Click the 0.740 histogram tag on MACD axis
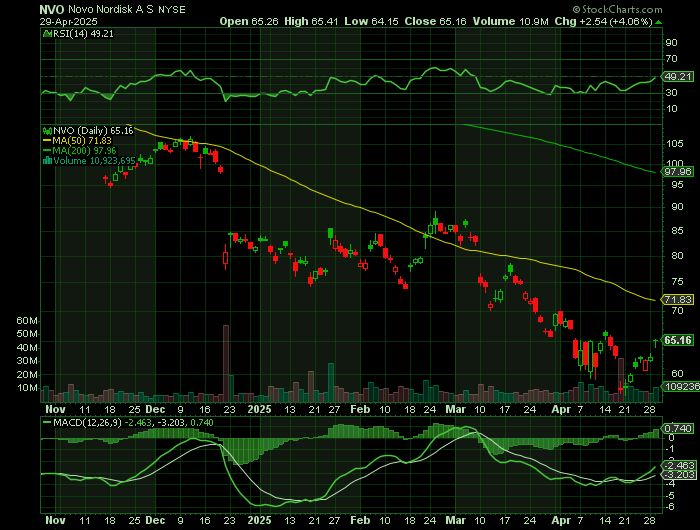This screenshot has height=530, width=700. click(678, 429)
